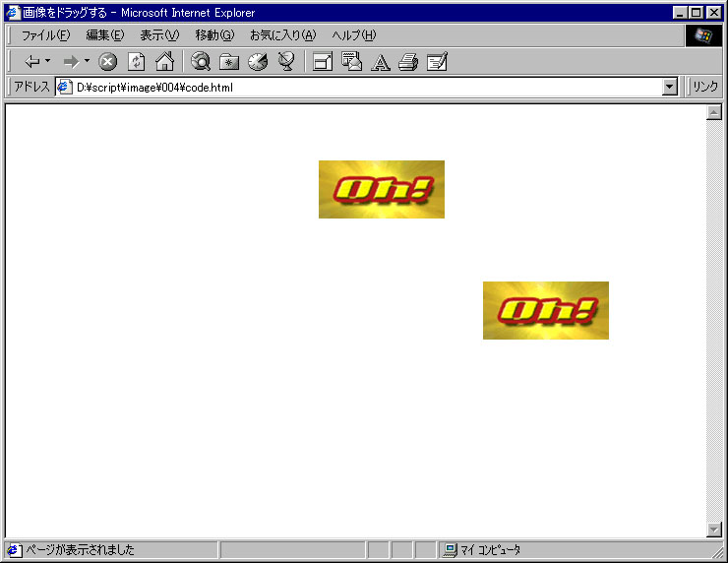Open the Mail toolbar icon
The height and width of the screenshot is (563, 728).
point(352,61)
